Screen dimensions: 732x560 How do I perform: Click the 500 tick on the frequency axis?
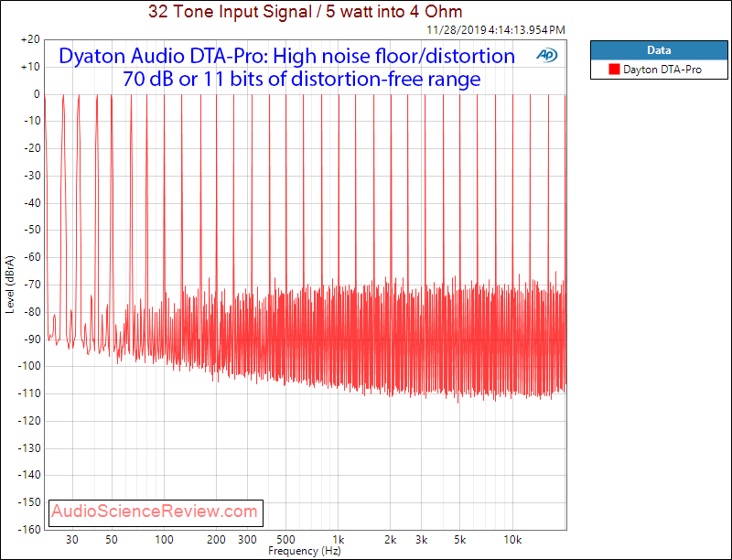(285, 540)
